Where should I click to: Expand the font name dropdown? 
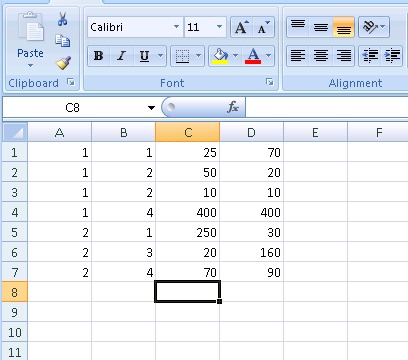(177, 27)
